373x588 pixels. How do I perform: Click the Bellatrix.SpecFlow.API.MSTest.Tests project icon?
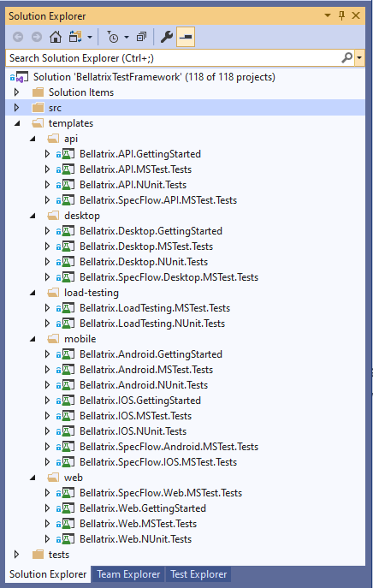(68, 200)
